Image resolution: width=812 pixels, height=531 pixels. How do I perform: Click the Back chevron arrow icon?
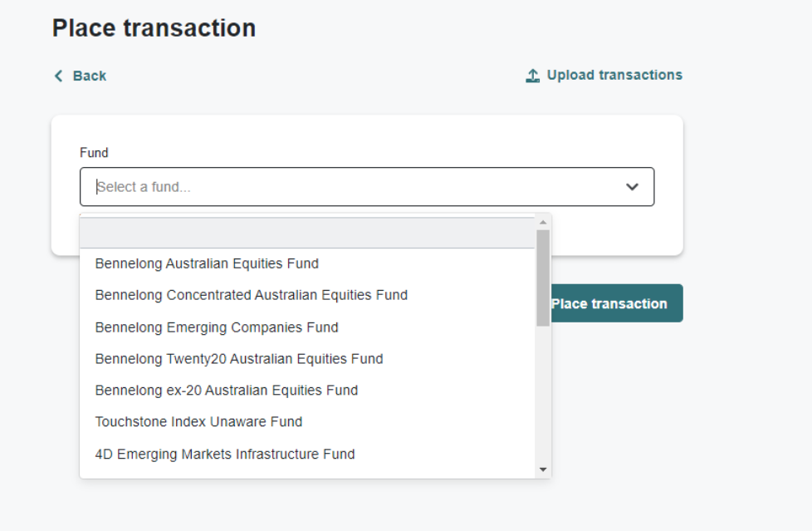[58, 76]
